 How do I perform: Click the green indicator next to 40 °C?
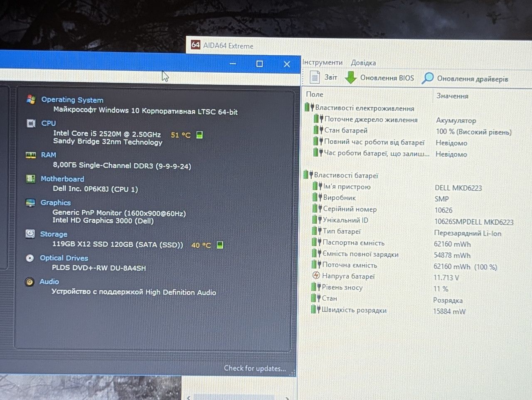pyautogui.click(x=220, y=245)
